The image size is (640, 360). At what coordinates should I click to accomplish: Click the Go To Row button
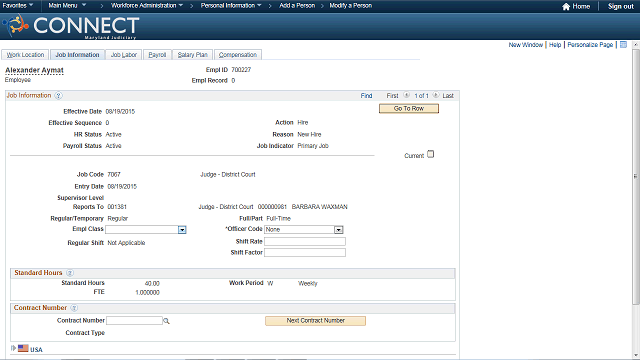click(409, 109)
